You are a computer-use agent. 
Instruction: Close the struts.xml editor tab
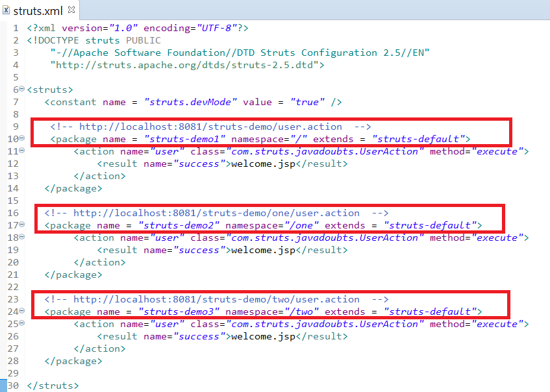[71, 10]
